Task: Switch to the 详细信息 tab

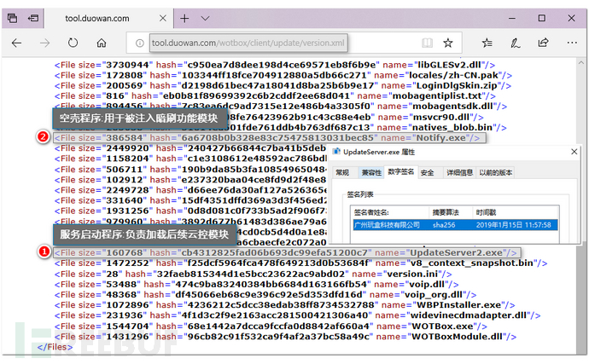Action: coord(459,172)
